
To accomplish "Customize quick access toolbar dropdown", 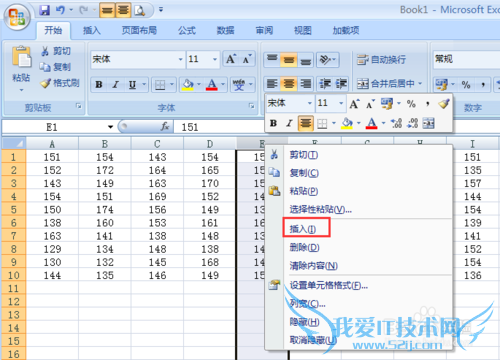I will (x=161, y=10).
